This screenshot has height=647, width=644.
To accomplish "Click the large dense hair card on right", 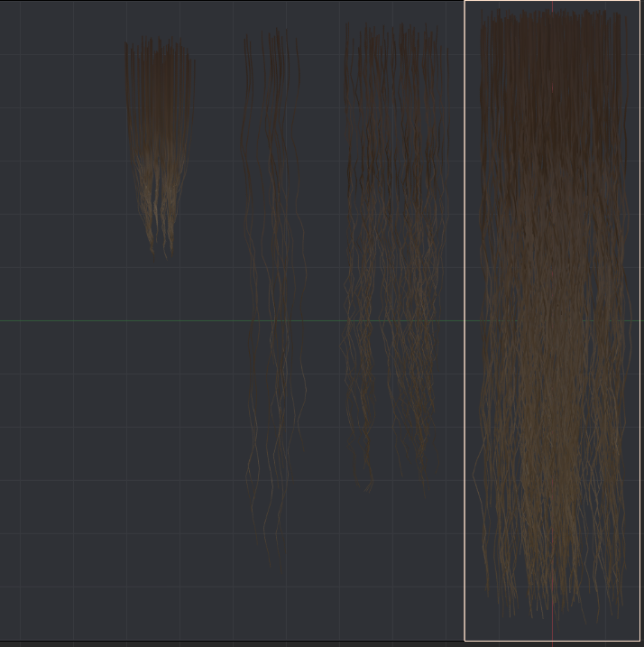I will (552, 316).
